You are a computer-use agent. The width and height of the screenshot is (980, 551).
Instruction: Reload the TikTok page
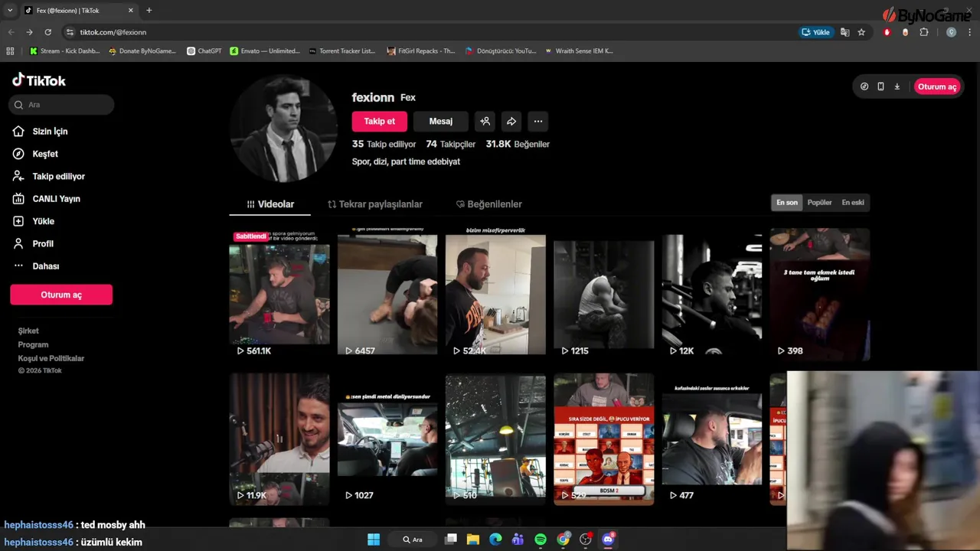click(47, 32)
